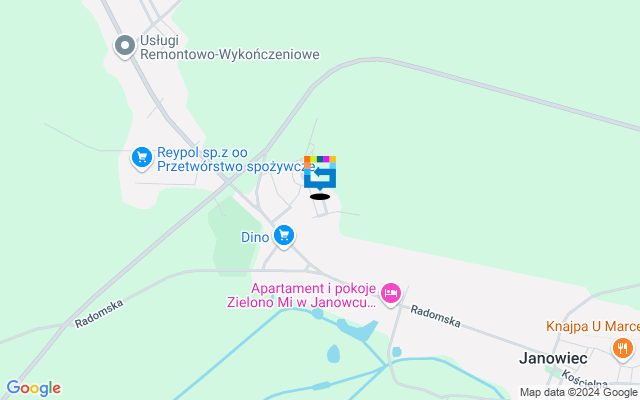Open the Dino store cart icon

click(284, 236)
